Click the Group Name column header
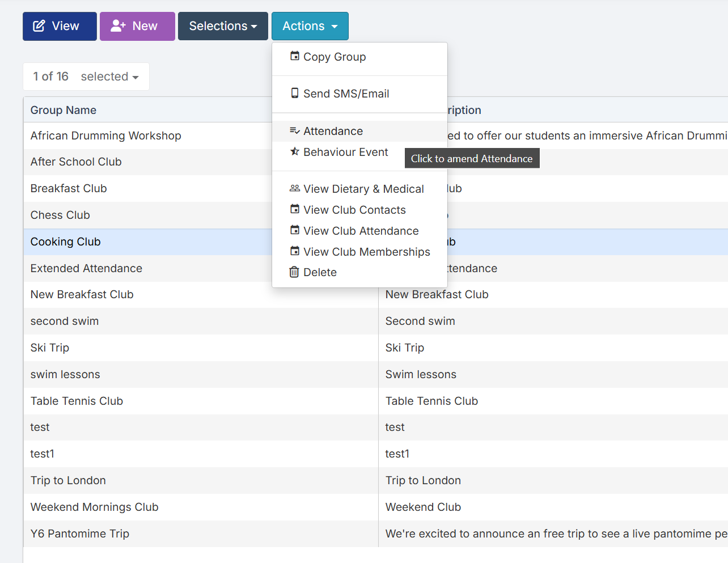Screen dimensions: 728x563 (64, 110)
